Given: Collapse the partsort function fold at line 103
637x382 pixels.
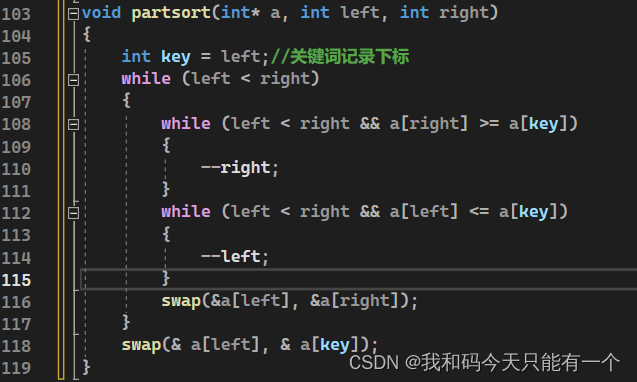Looking at the screenshot, I should point(73,14).
